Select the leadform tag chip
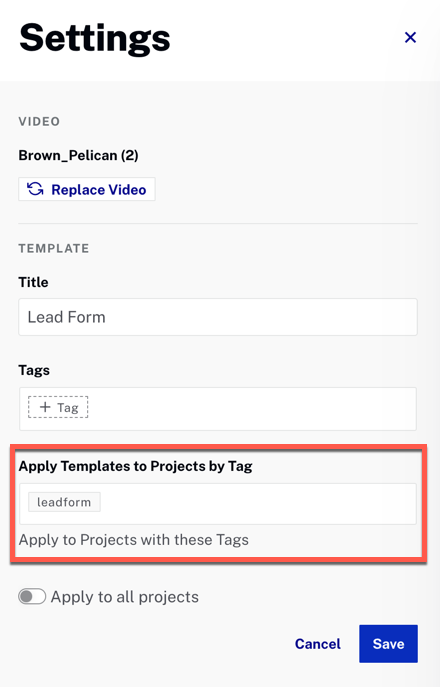 64,502
